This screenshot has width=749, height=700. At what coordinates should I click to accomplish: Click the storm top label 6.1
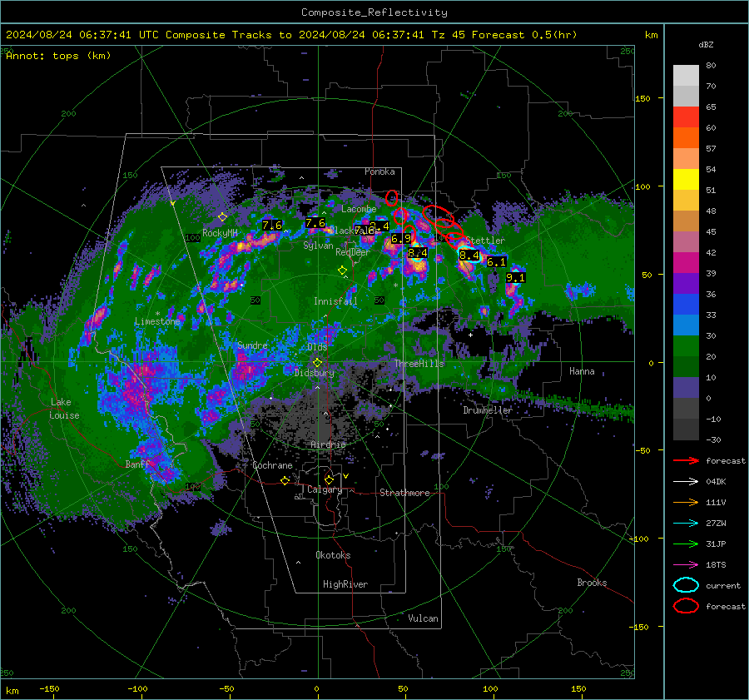tap(496, 262)
